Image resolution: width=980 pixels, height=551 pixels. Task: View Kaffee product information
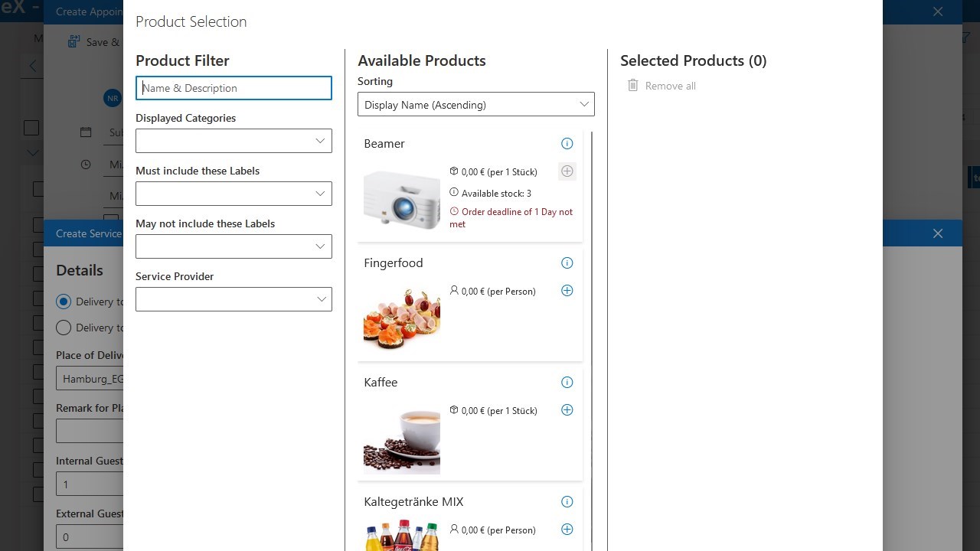point(567,383)
